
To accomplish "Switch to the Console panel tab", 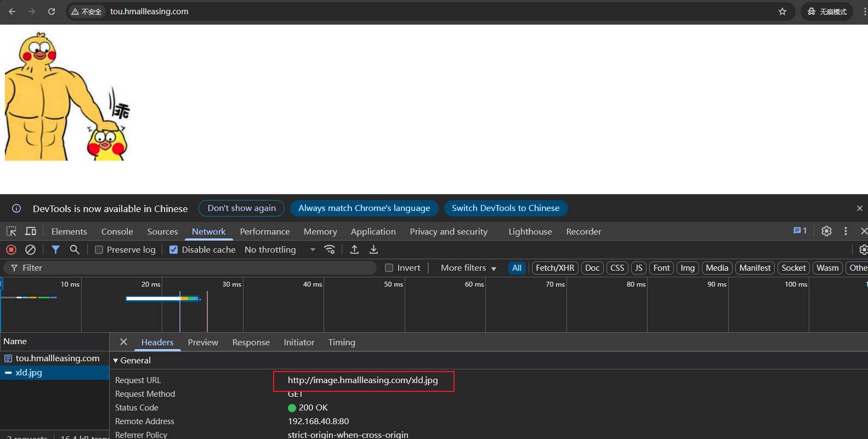I will point(117,232).
